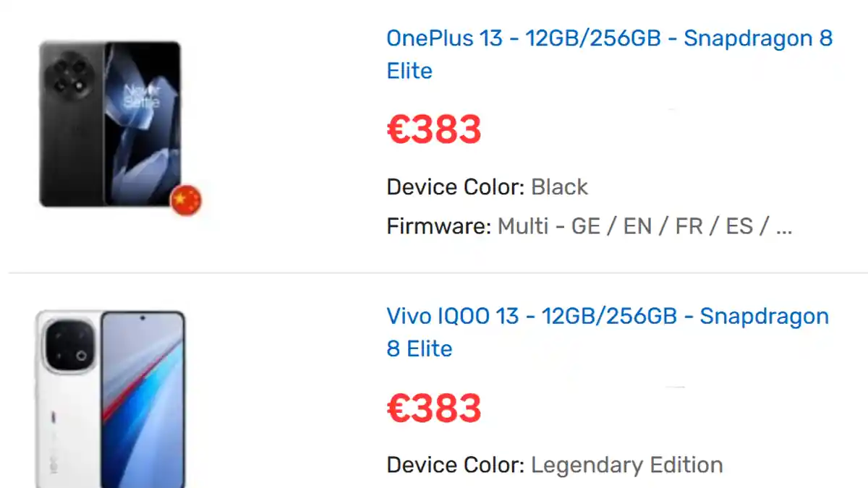Click the OnePlus 13 round rear camera module
This screenshot has width=868, height=488.
[71, 77]
